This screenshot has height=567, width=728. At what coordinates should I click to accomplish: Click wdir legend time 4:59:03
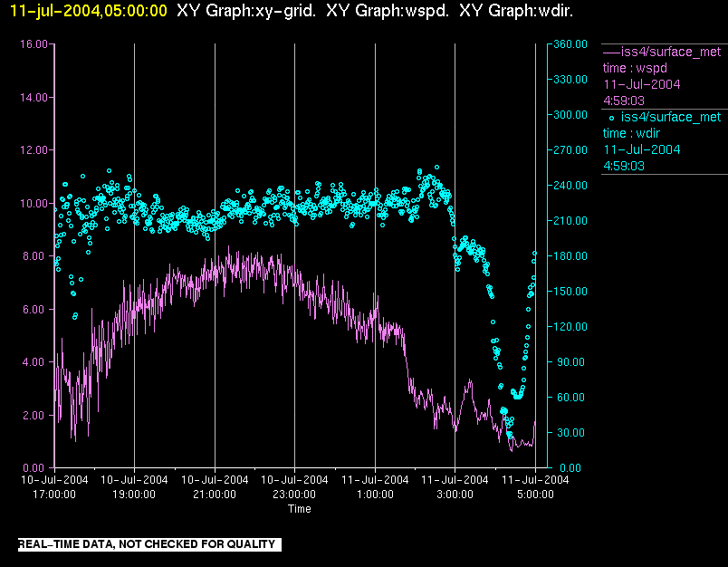624,166
